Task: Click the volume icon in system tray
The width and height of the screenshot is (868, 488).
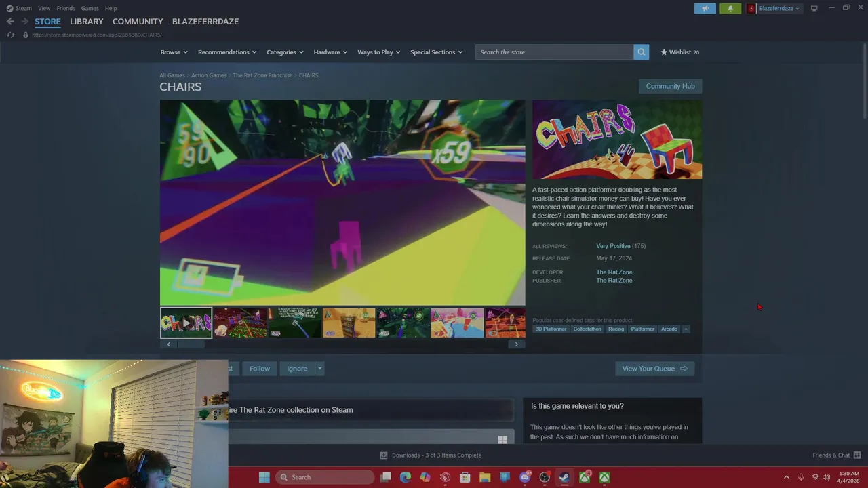Action: coord(826,477)
